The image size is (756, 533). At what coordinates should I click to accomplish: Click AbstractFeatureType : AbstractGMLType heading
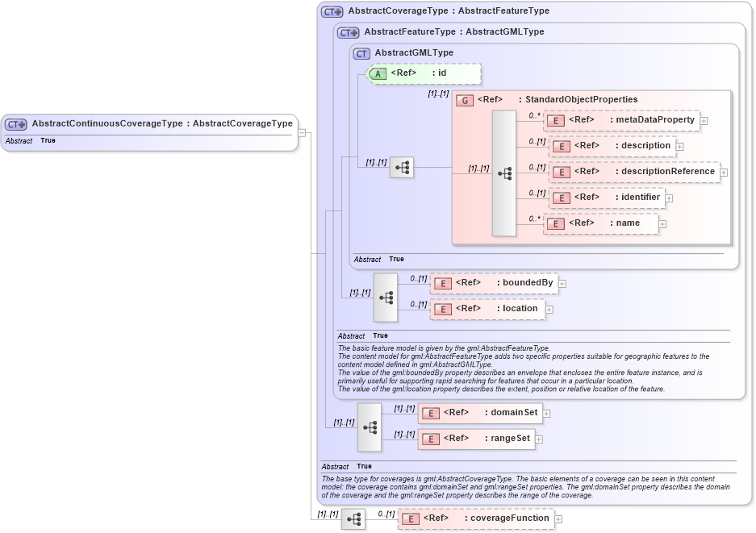(x=454, y=31)
